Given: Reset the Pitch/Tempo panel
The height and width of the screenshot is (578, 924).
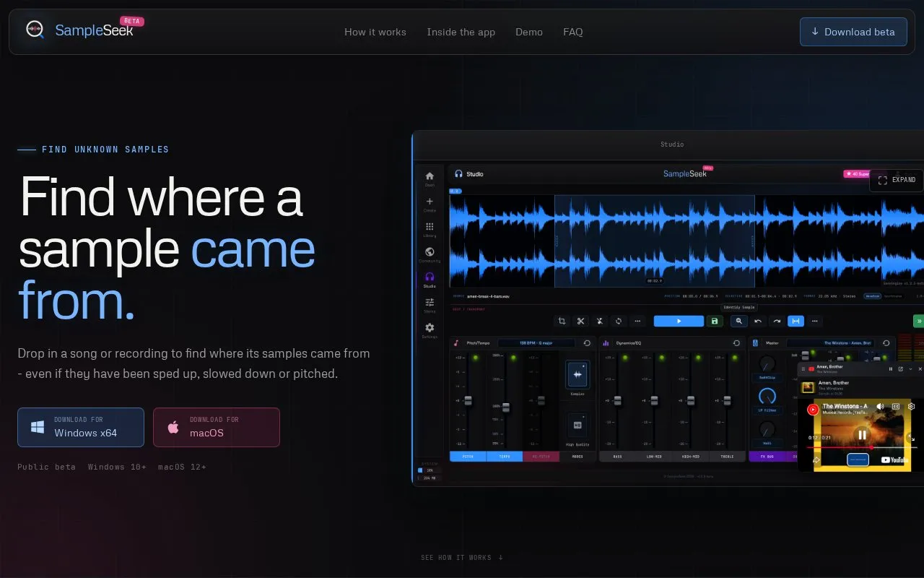Looking at the screenshot, I should pyautogui.click(x=587, y=343).
